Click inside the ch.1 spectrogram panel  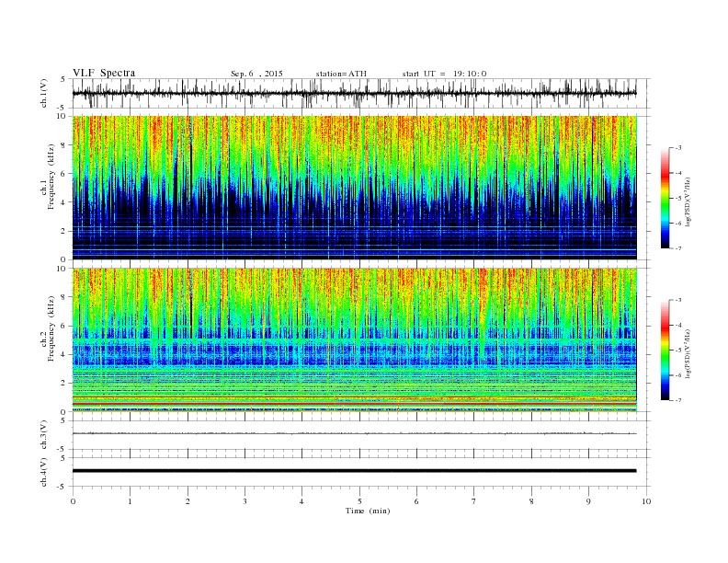point(354,188)
